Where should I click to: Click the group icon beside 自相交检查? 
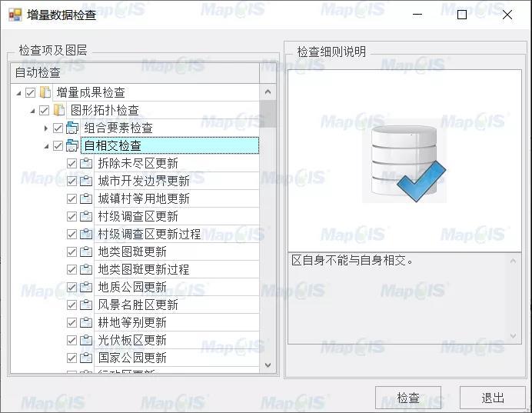pyautogui.click(x=73, y=145)
